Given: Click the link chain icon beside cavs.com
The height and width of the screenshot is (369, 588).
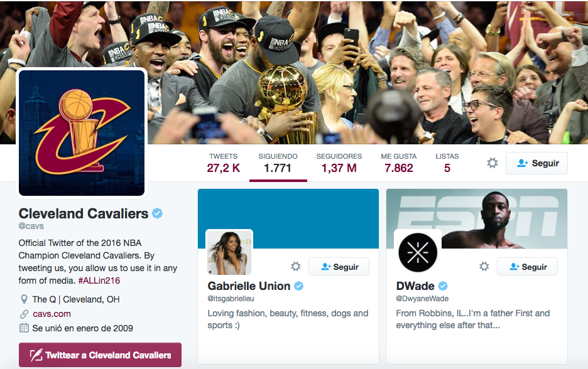Looking at the screenshot, I should (x=24, y=314).
